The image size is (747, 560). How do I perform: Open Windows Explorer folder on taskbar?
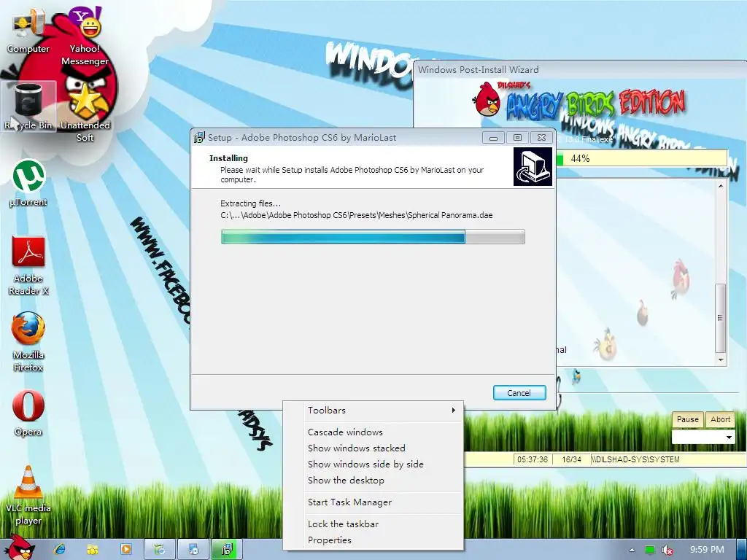coord(93,550)
